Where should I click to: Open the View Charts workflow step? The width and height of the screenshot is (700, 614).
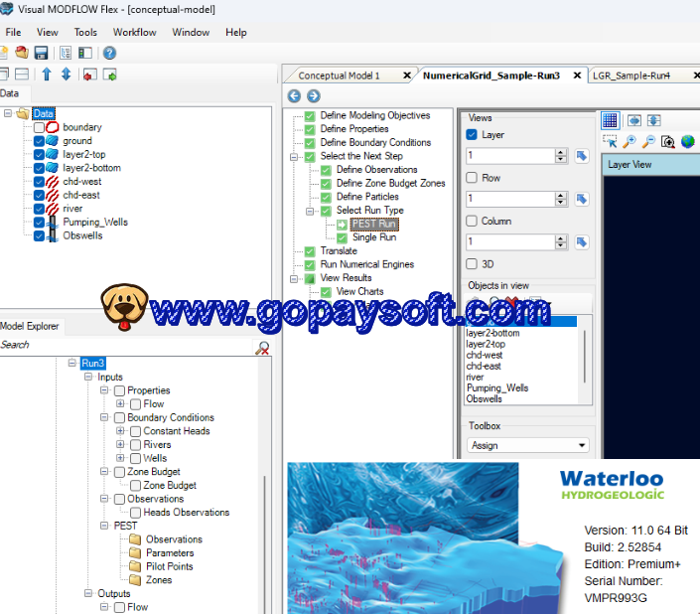pos(359,291)
